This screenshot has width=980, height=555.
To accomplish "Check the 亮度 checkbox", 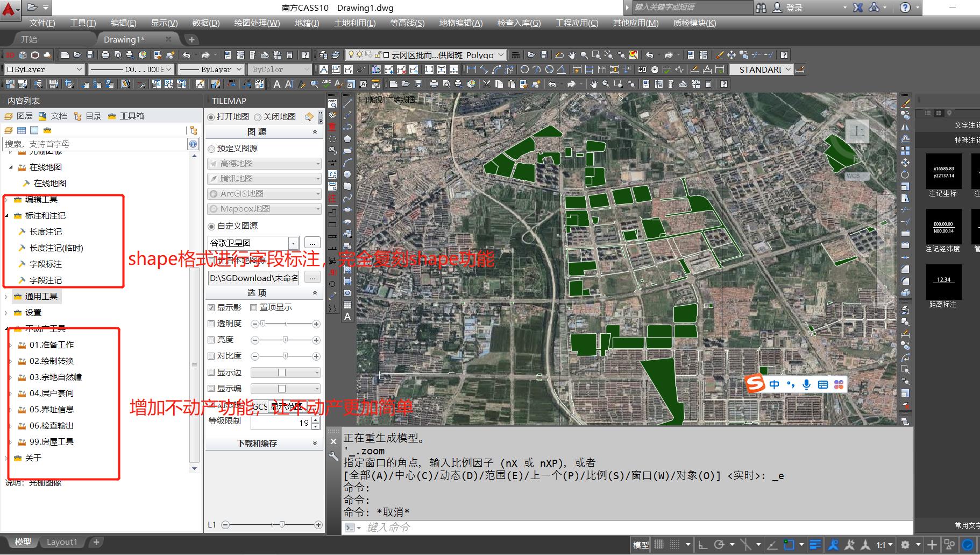I will 211,340.
